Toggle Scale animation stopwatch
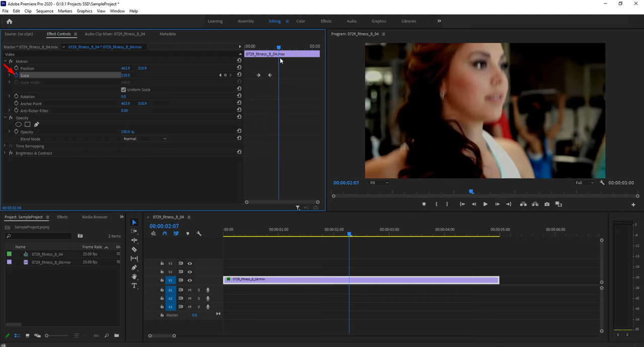The width and height of the screenshot is (644, 347). 16,75
